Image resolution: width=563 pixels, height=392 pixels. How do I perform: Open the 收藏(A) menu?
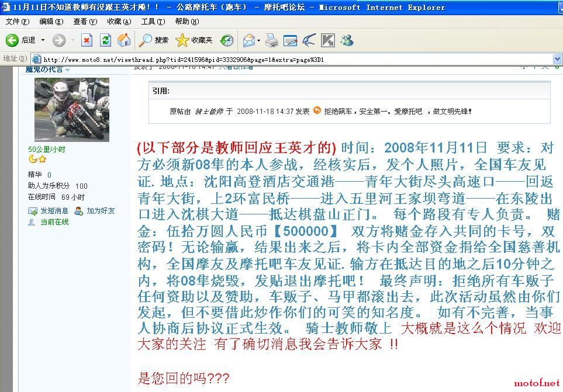click(119, 22)
